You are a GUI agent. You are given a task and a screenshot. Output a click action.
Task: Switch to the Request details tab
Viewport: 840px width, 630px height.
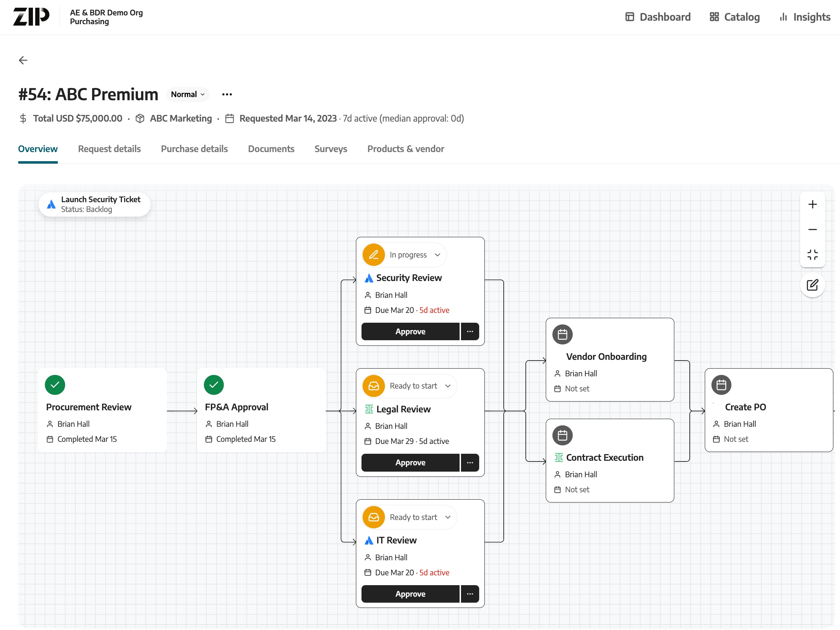109,149
